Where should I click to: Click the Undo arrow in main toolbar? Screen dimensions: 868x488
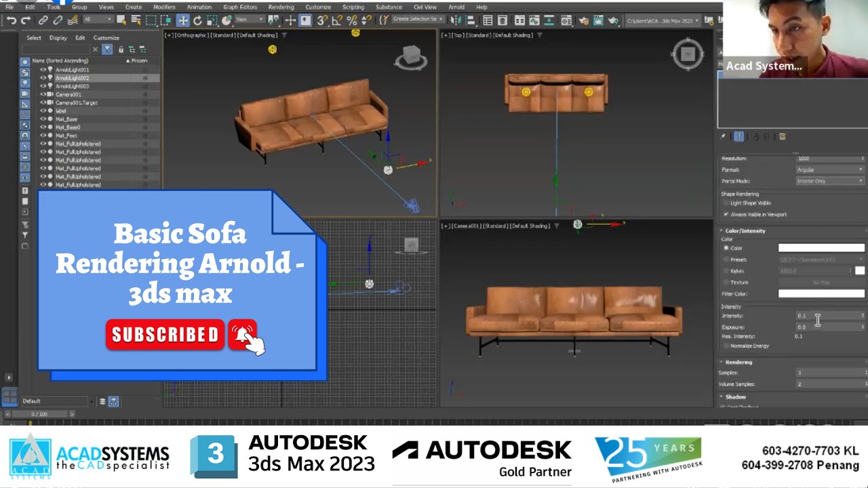pos(12,20)
